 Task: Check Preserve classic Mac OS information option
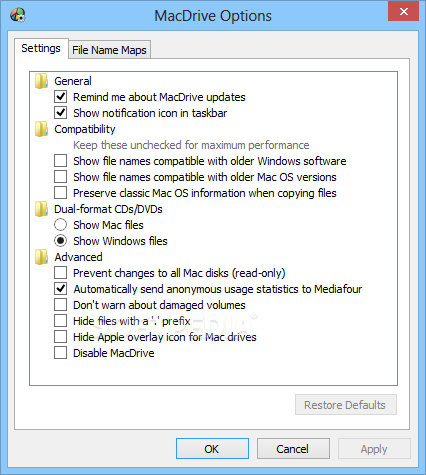pos(60,193)
